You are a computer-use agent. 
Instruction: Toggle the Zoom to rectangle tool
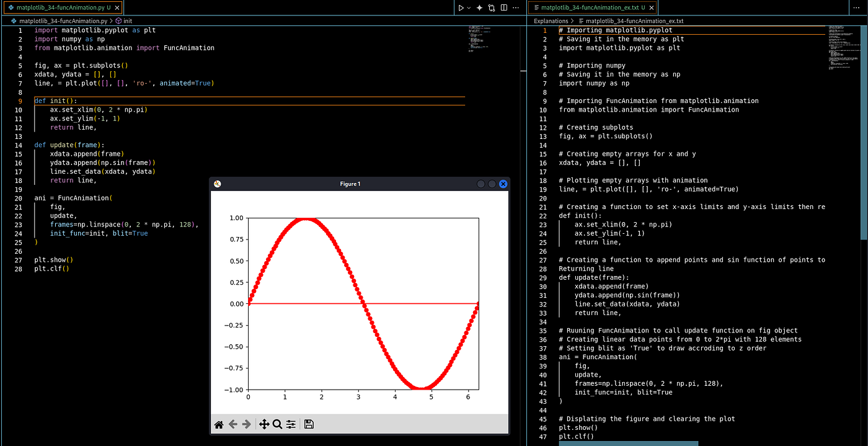(277, 424)
